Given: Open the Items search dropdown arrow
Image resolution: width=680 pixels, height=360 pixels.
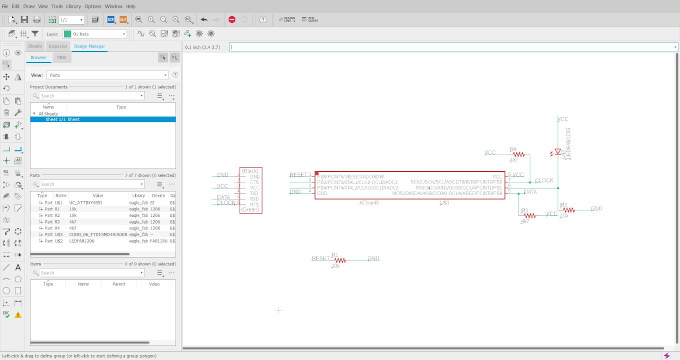Looking at the screenshot, I should point(141,273).
